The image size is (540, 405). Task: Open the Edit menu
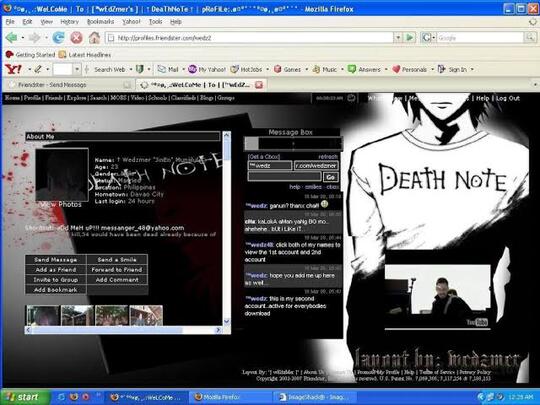click(27, 22)
